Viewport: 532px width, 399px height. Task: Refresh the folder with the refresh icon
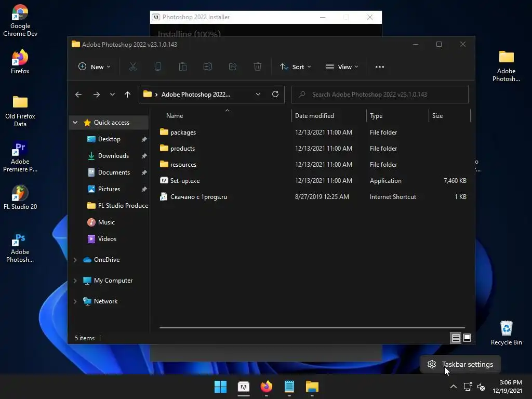pyautogui.click(x=275, y=95)
